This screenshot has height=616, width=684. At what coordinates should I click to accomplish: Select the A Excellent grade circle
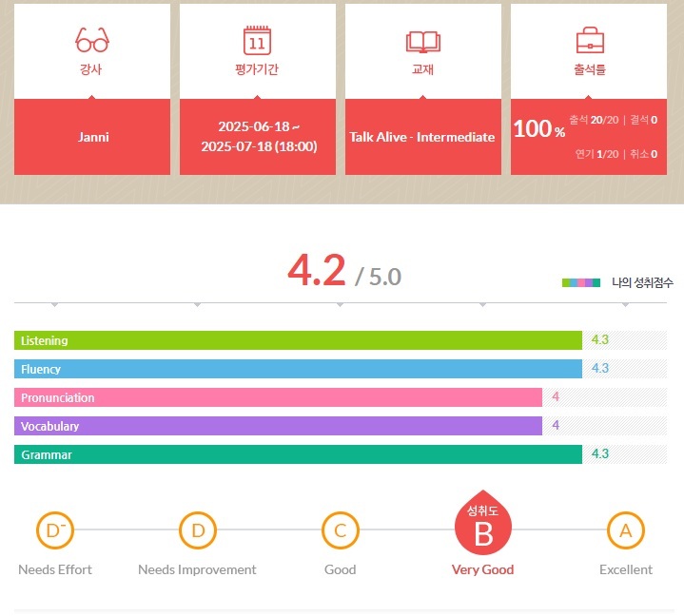(625, 530)
